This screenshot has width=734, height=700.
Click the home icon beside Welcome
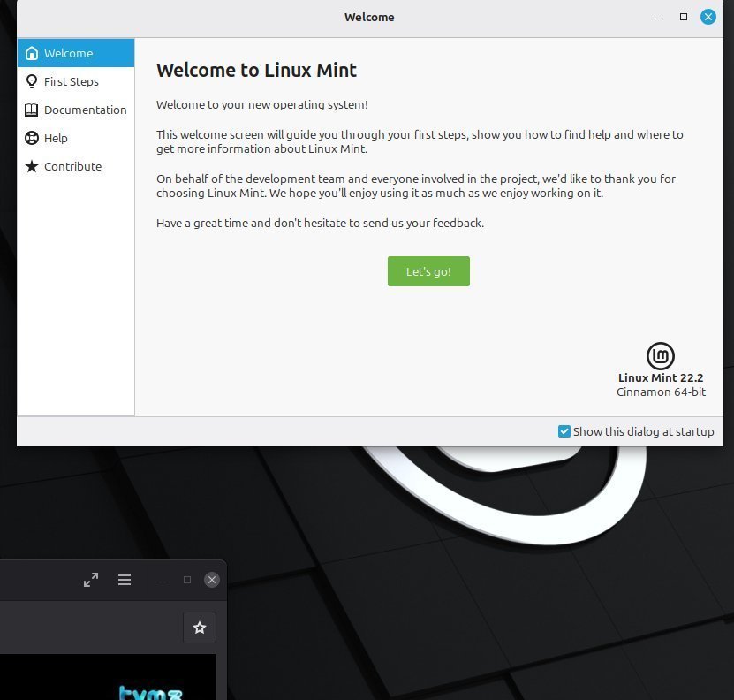(32, 53)
